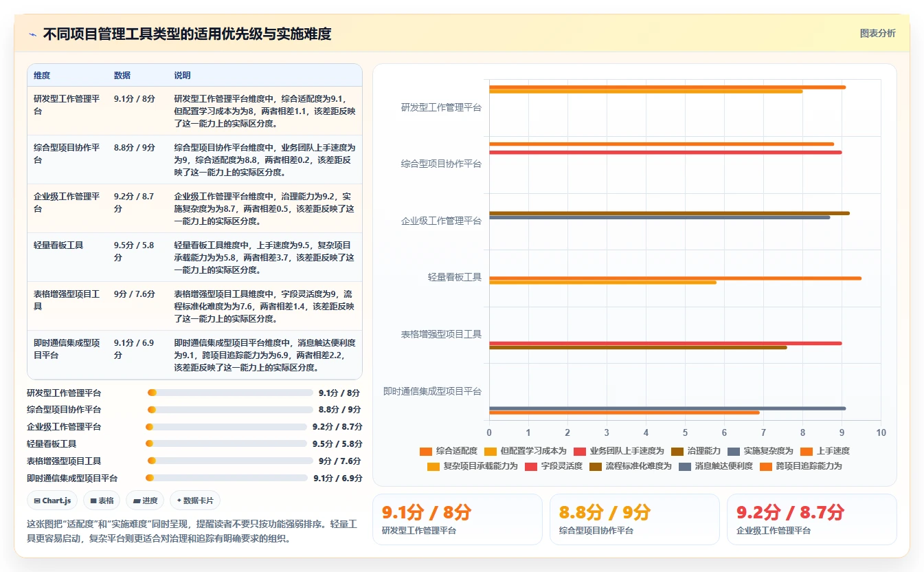
Task: Click the 表格增强型项目工具 chart axis label
Action: [x=441, y=334]
